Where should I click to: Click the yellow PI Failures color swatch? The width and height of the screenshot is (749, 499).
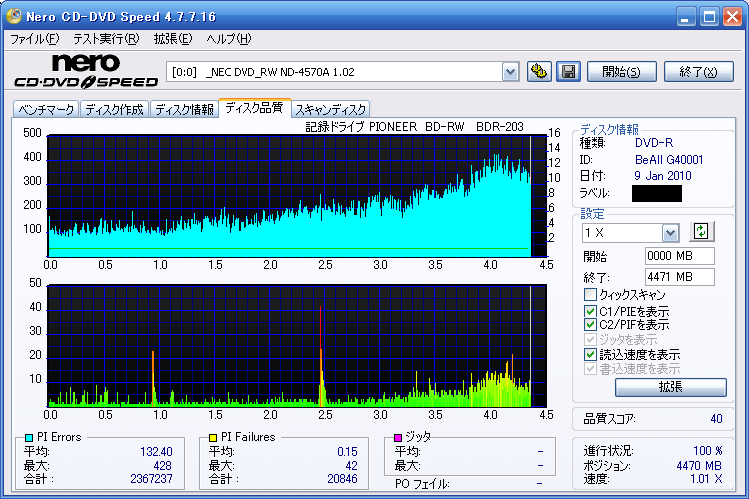coord(213,437)
